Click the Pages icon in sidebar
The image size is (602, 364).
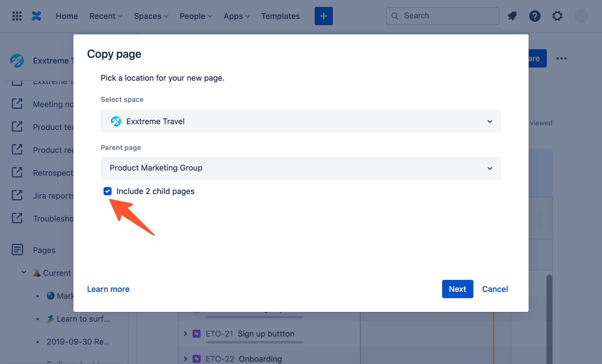(17, 250)
